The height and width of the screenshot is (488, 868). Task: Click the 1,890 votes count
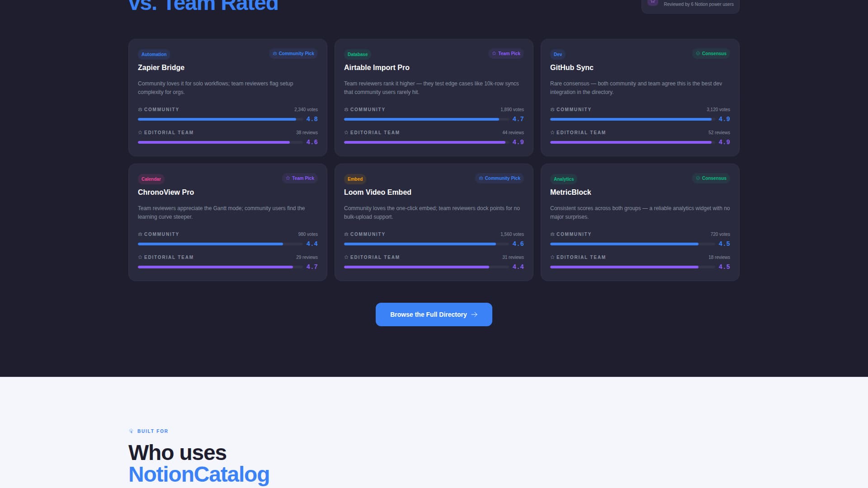(512, 109)
